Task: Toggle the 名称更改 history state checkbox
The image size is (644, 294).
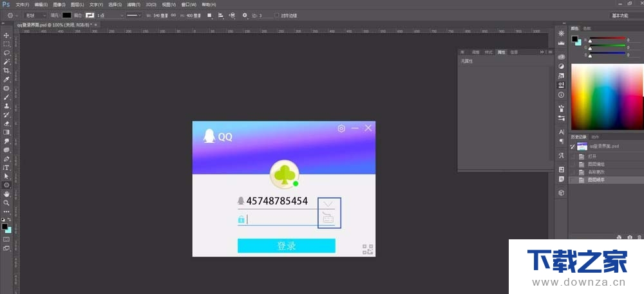Action: 573,172
